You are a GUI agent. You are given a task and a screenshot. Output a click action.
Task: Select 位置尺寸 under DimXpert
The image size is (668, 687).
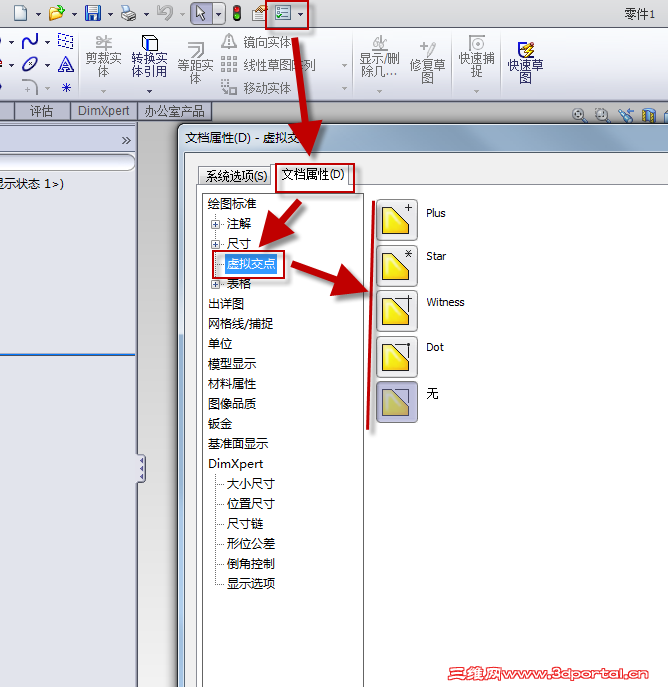251,504
